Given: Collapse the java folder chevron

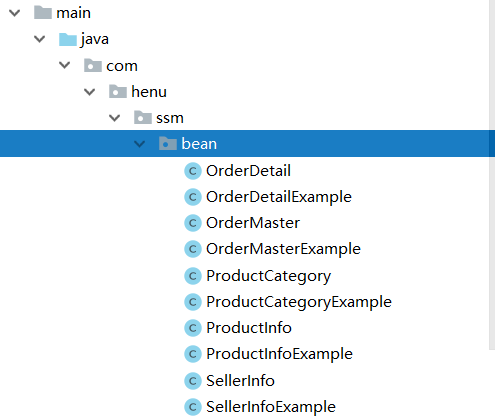Looking at the screenshot, I should [40, 39].
